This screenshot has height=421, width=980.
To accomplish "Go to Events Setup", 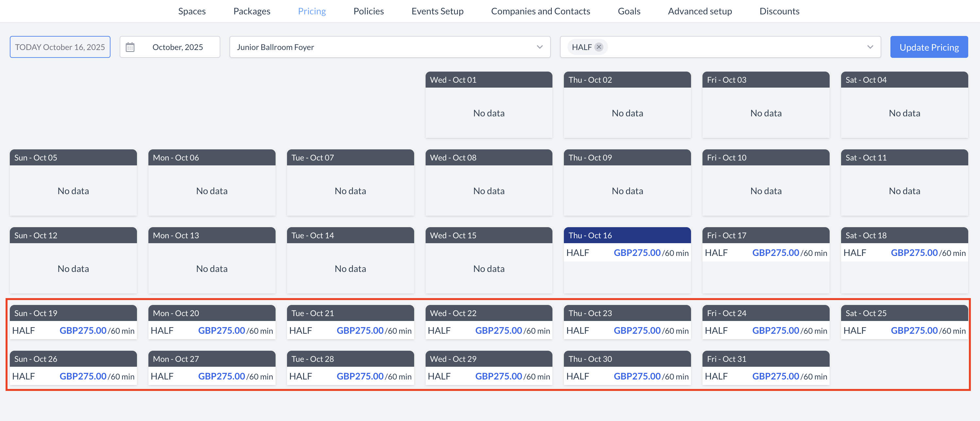I will [x=437, y=11].
